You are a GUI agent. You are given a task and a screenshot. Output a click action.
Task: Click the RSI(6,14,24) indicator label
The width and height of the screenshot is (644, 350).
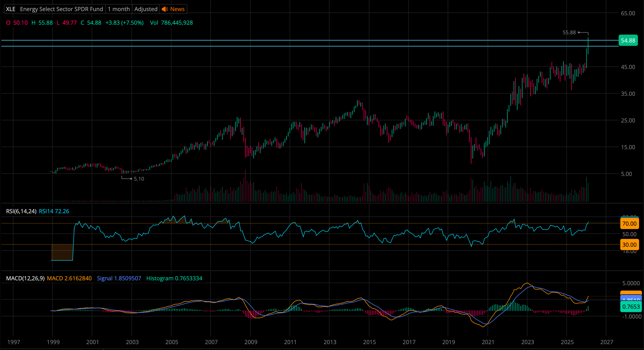(21, 211)
